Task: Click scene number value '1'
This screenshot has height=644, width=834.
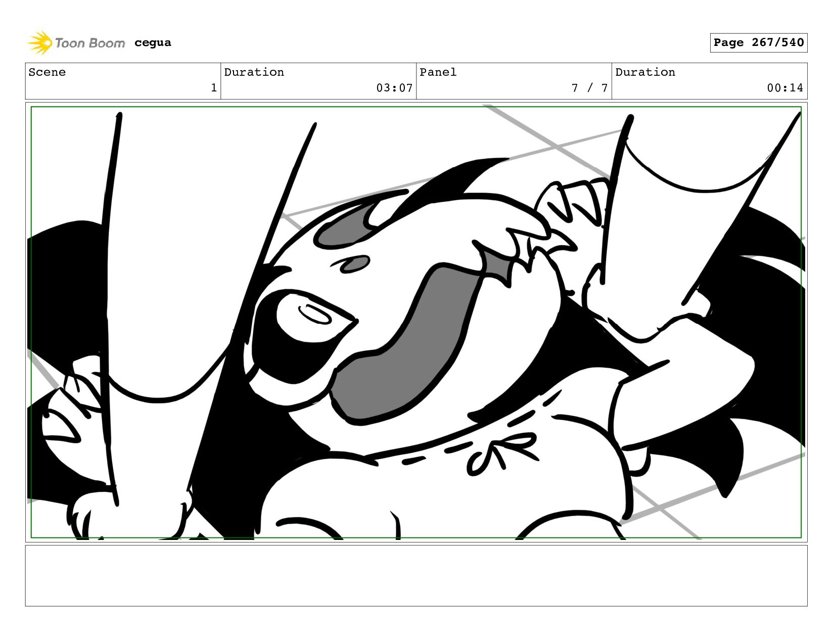Action: click(x=214, y=88)
